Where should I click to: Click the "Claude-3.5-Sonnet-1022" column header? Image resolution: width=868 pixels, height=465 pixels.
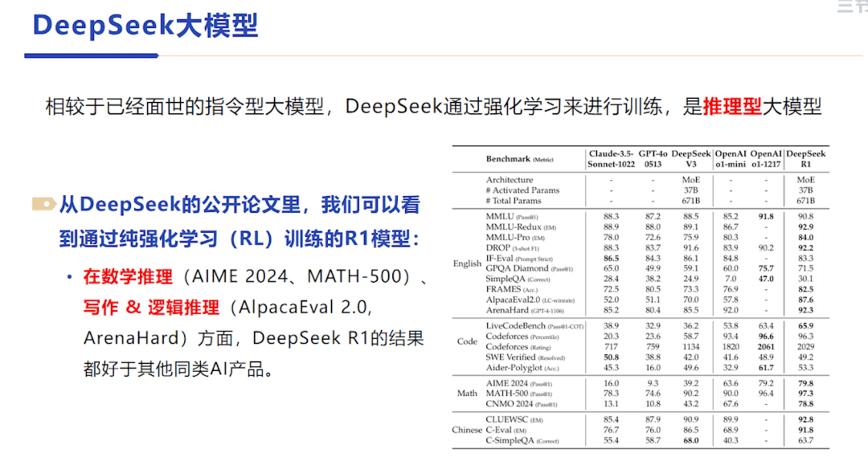coord(611,159)
